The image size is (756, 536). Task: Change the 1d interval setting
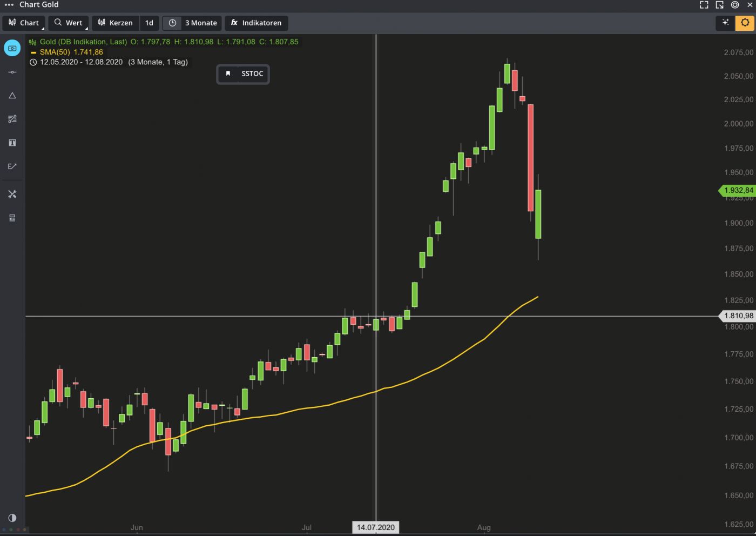pyautogui.click(x=150, y=23)
